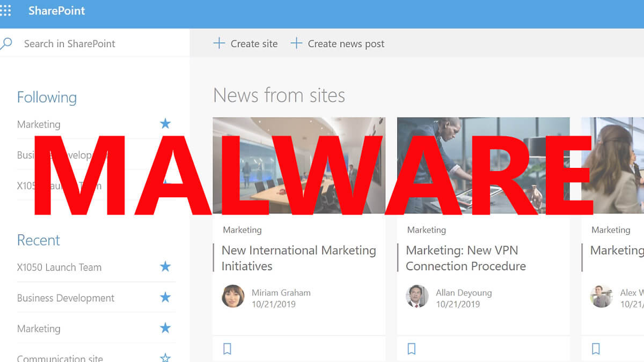Bookmark the New International Marketing Initiatives post

coord(227,349)
